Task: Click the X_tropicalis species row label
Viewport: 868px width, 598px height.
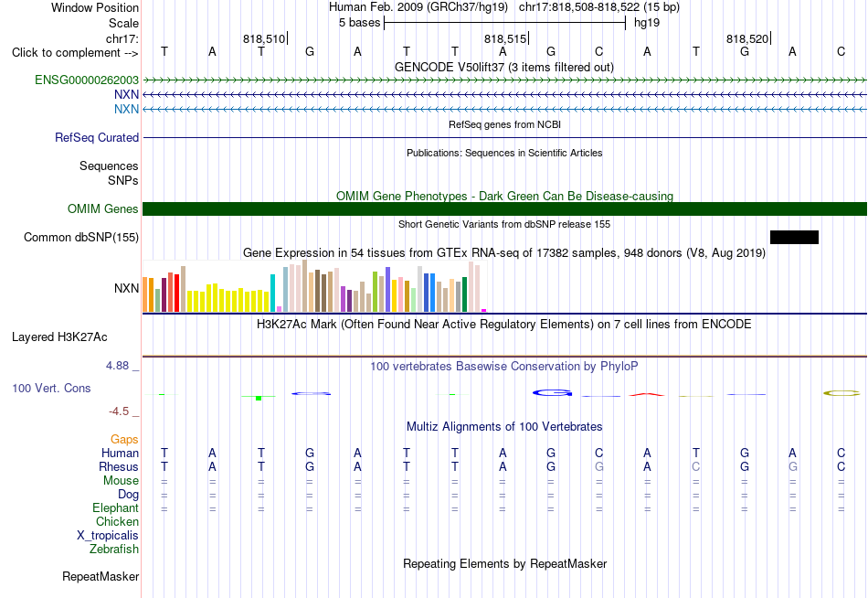Action: click(108, 536)
